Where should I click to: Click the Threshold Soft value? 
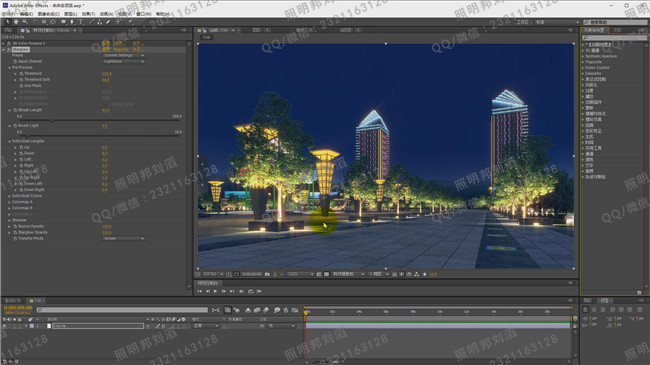pyautogui.click(x=106, y=80)
